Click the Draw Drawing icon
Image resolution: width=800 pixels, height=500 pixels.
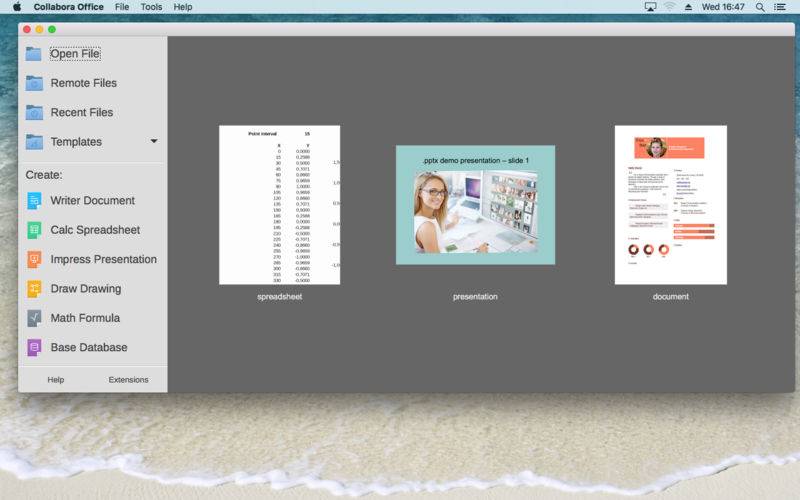click(34, 288)
